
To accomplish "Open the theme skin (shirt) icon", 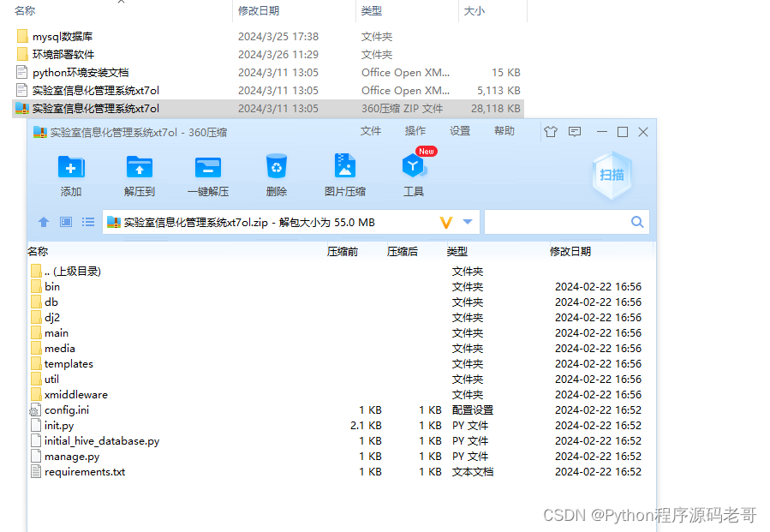I will coord(551,132).
